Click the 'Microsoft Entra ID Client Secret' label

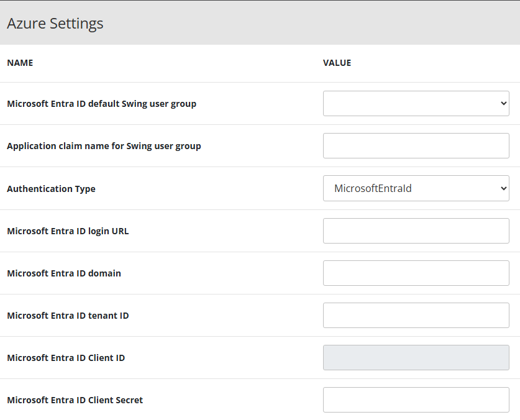pyautogui.click(x=75, y=399)
